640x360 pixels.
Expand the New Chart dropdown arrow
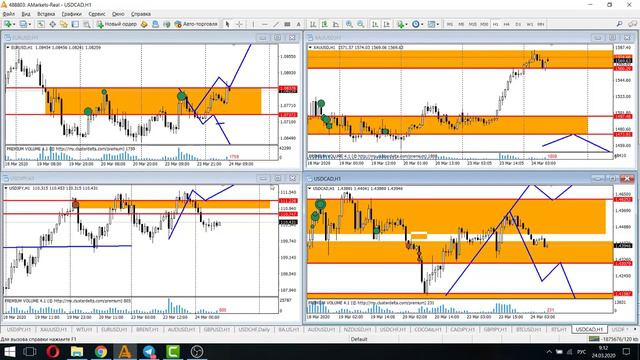pyautogui.click(x=14, y=24)
